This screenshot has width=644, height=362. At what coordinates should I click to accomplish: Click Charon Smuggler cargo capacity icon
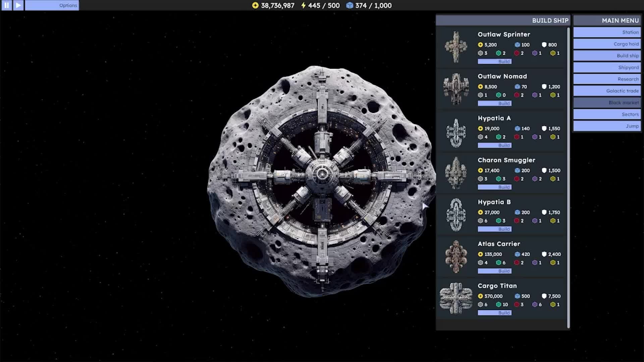coord(517,170)
